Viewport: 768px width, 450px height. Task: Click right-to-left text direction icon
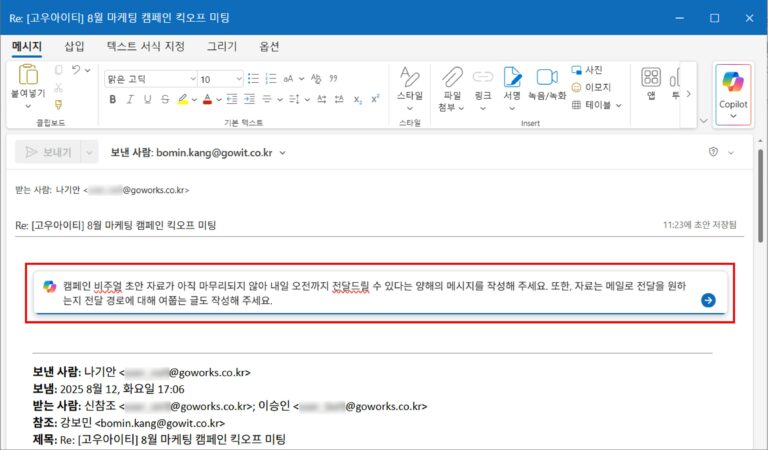tap(339, 99)
